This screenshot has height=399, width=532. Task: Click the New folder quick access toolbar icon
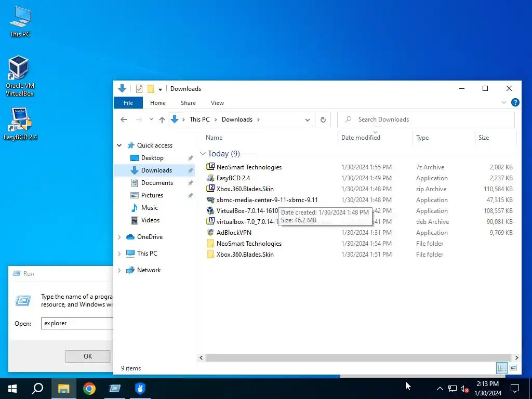click(x=151, y=89)
